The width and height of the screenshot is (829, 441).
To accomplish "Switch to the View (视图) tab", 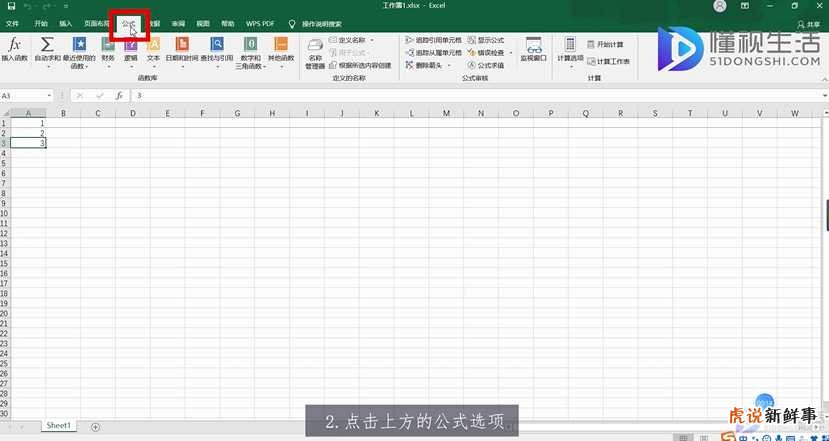I will [x=203, y=24].
